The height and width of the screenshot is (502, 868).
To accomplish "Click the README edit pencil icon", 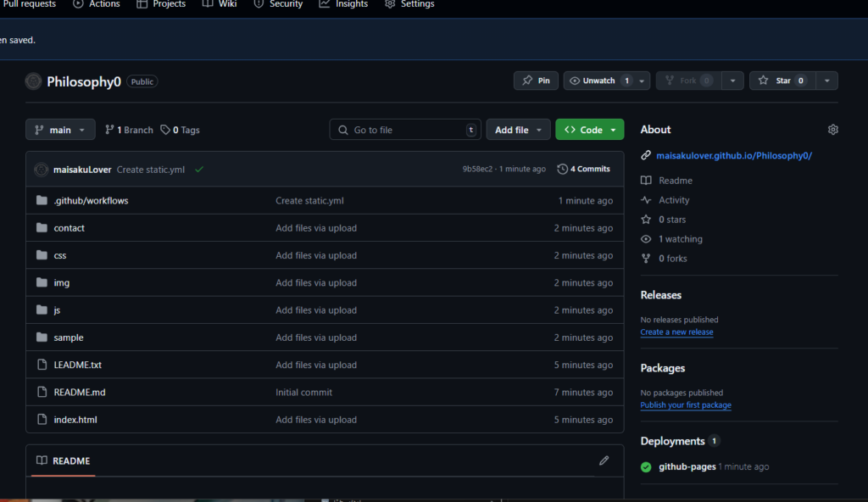I will coord(604,460).
